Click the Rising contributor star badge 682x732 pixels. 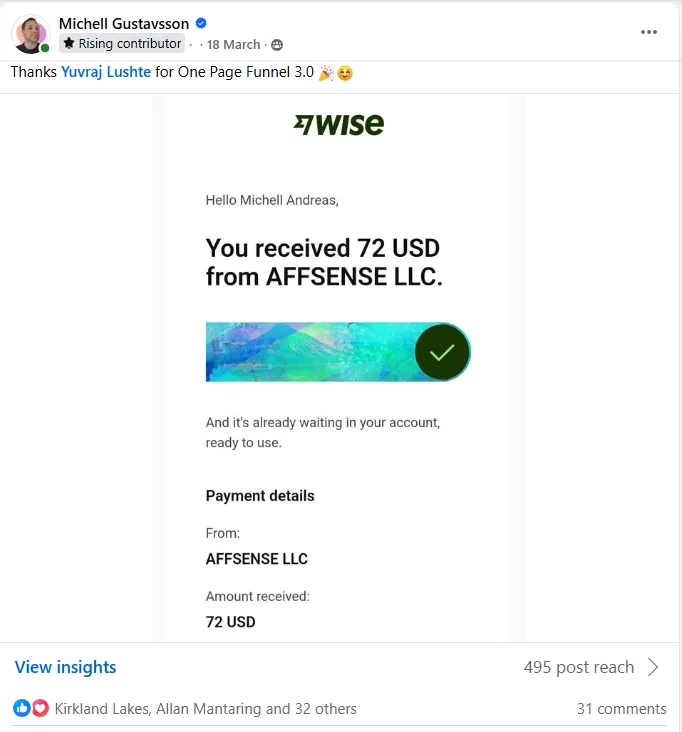(122, 43)
